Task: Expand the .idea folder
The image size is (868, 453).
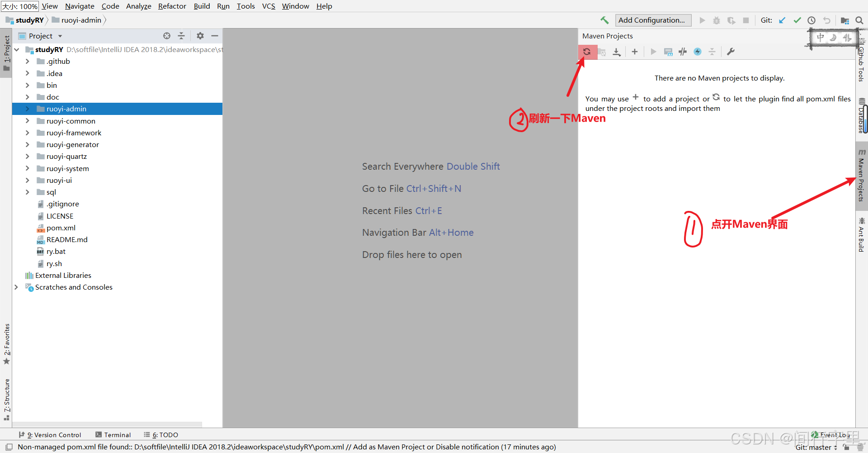Action: (27, 73)
